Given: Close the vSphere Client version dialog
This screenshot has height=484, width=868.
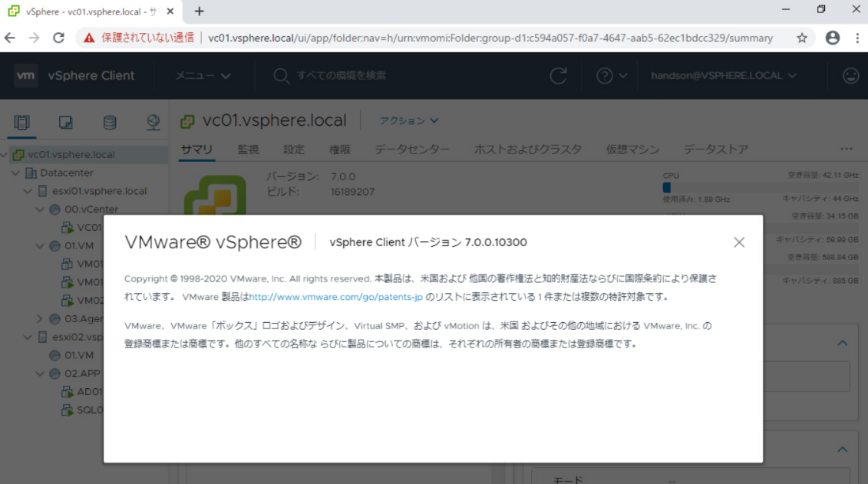Looking at the screenshot, I should pyautogui.click(x=739, y=242).
